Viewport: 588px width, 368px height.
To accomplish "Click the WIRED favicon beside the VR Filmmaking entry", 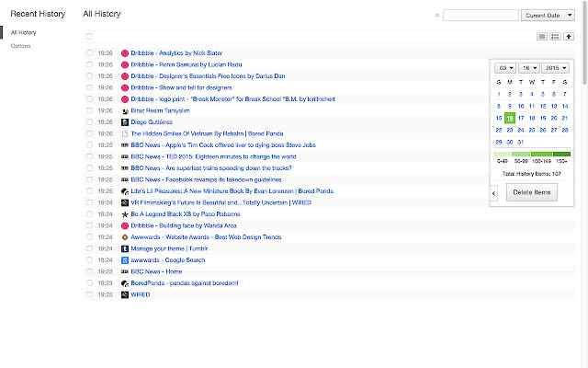I will [x=125, y=202].
